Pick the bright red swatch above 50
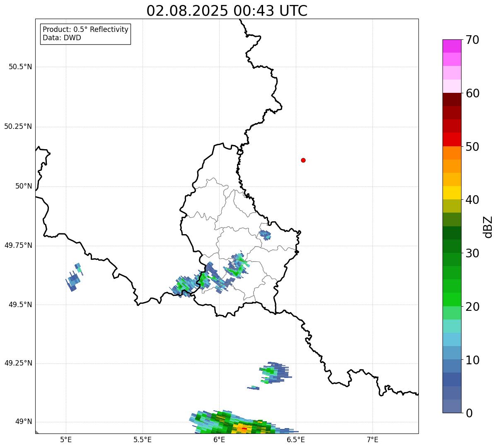 point(452,139)
